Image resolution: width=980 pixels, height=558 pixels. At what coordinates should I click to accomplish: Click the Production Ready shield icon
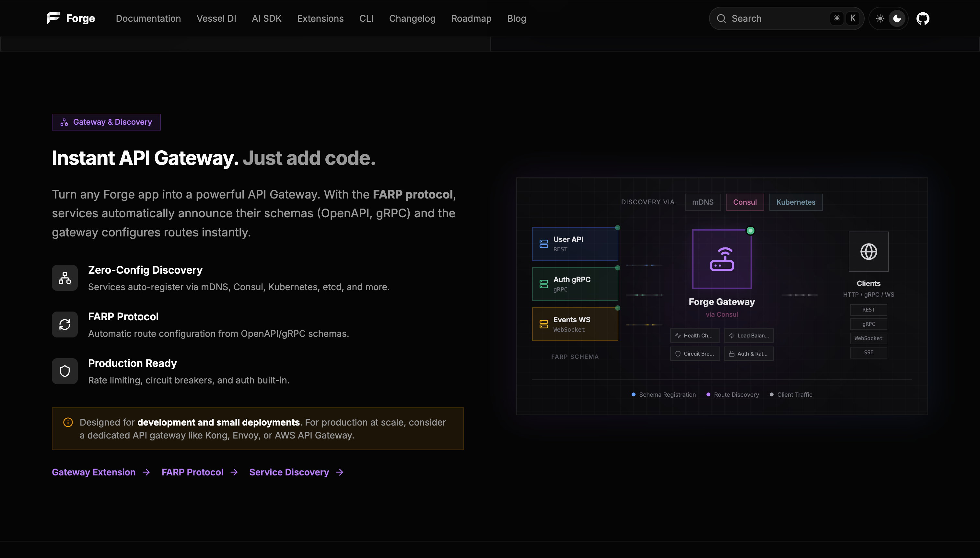[64, 370]
